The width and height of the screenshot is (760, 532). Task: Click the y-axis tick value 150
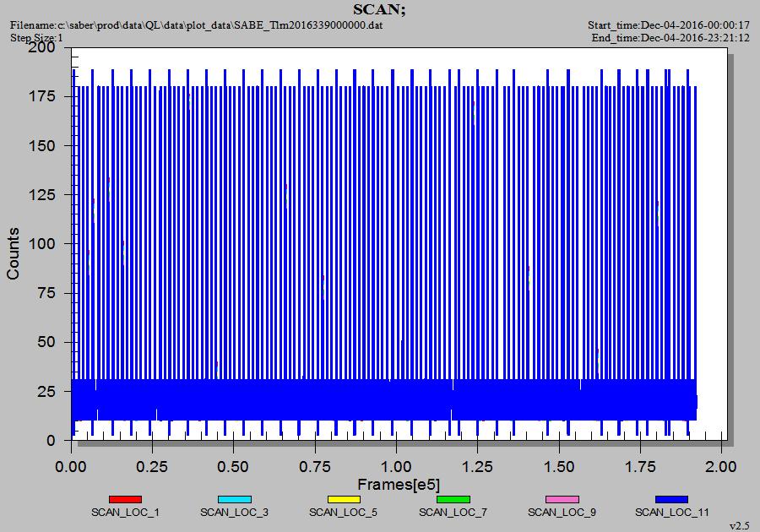pos(42,146)
